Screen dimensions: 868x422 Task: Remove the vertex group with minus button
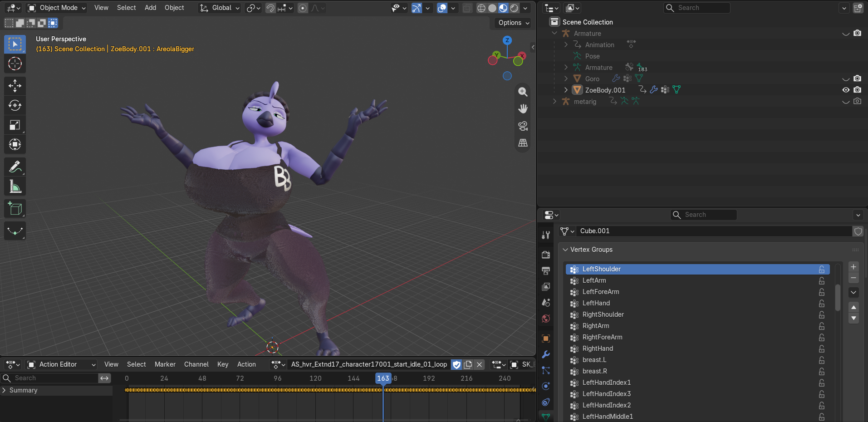853,278
